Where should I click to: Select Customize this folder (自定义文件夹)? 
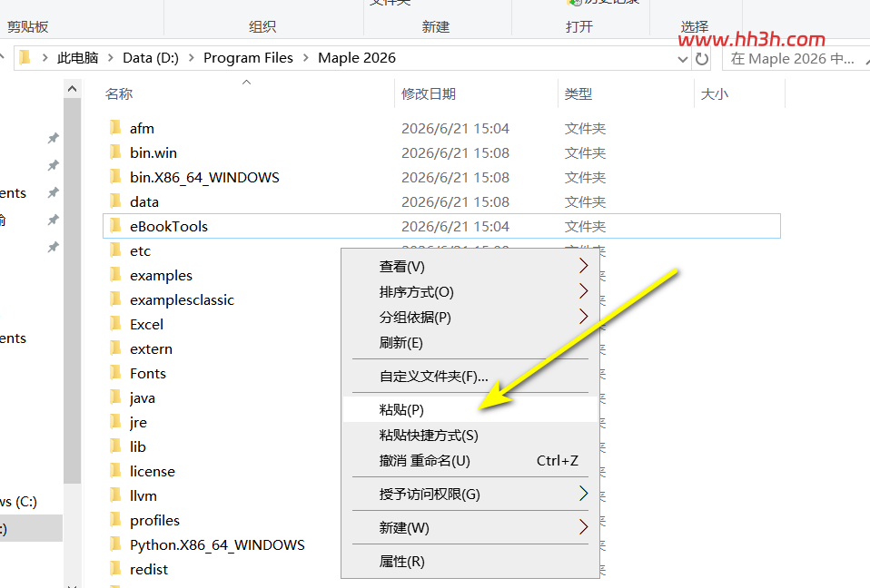tap(470, 377)
